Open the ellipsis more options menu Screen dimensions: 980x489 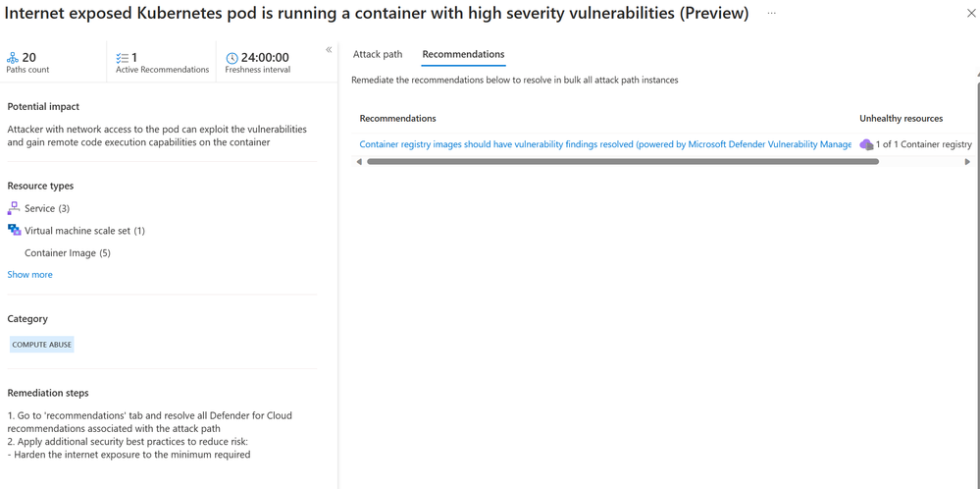[x=772, y=14]
